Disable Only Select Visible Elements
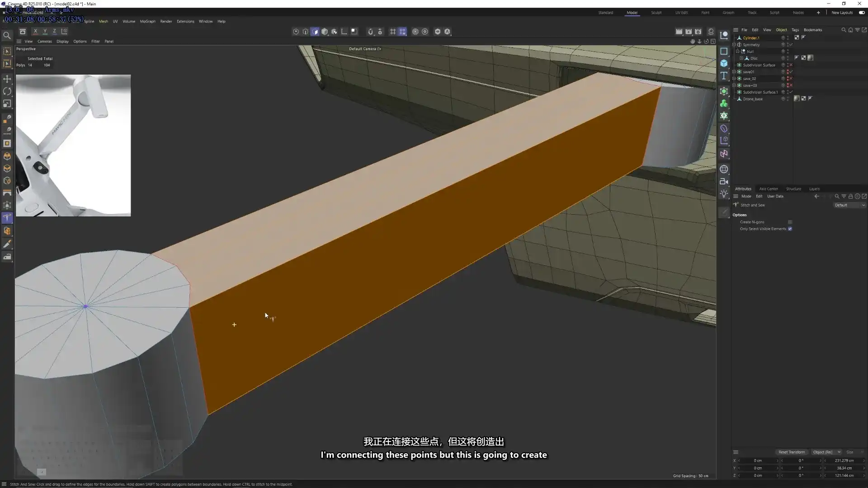Screen dimensions: 868x488 coord(790,229)
